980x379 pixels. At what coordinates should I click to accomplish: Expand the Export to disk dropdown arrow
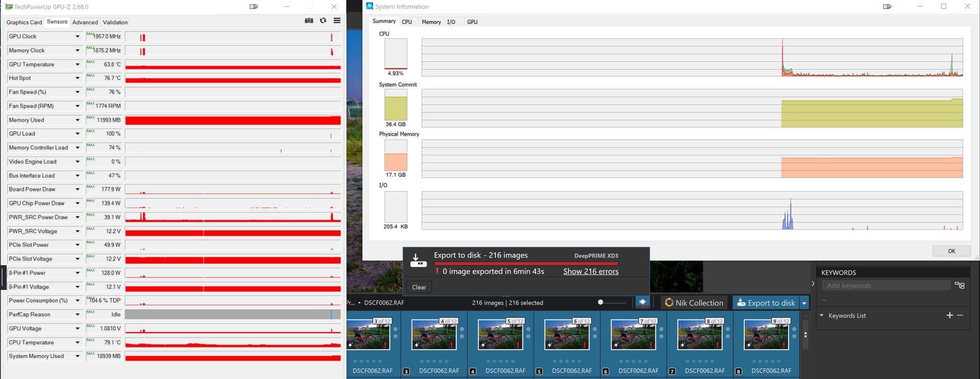click(804, 303)
